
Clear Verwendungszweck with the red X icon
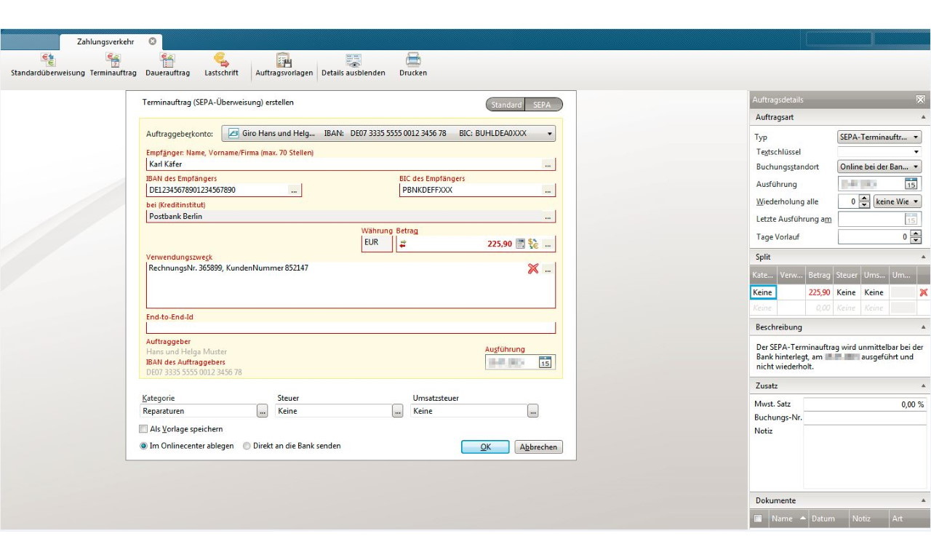(x=533, y=269)
